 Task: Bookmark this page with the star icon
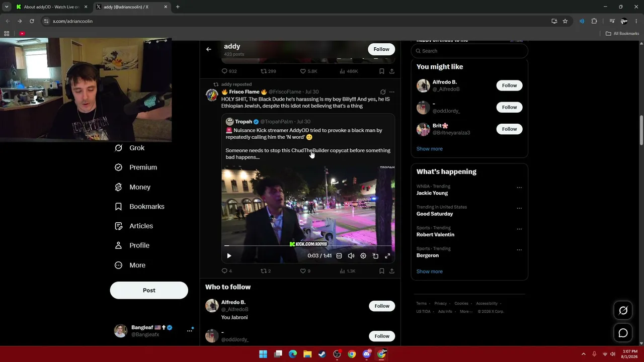(x=565, y=21)
